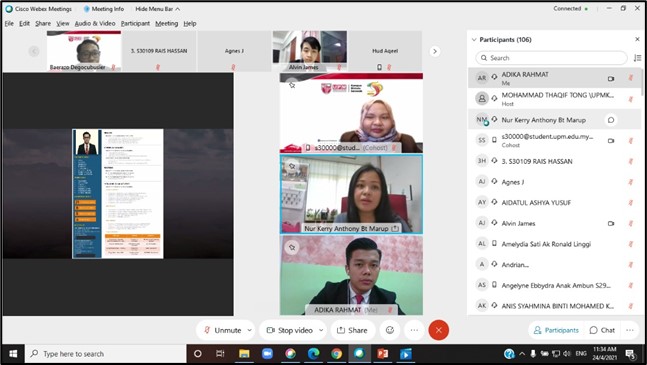Select MOHAMMAD THAQIF TONG host row
647x365 pixels.
[x=554, y=99]
